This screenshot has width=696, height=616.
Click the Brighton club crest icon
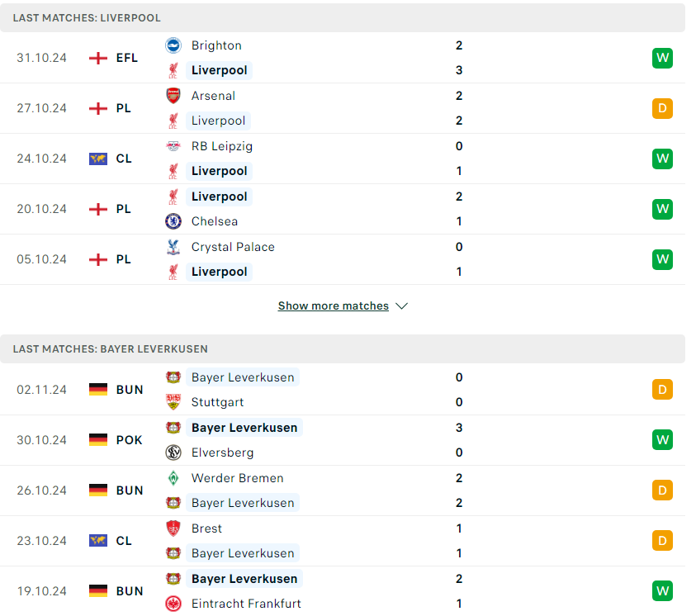pyautogui.click(x=173, y=45)
